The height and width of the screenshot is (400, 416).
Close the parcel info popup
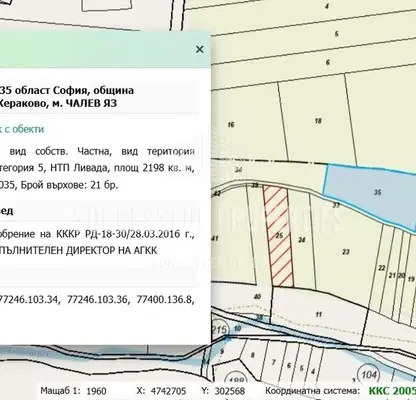tap(200, 49)
